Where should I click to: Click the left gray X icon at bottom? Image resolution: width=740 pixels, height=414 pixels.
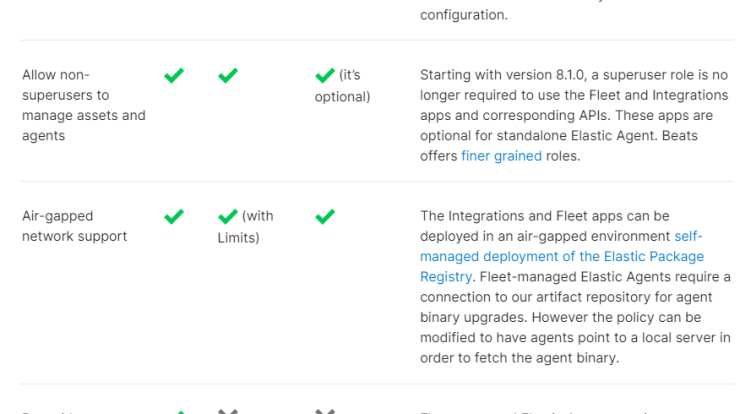tap(228, 411)
